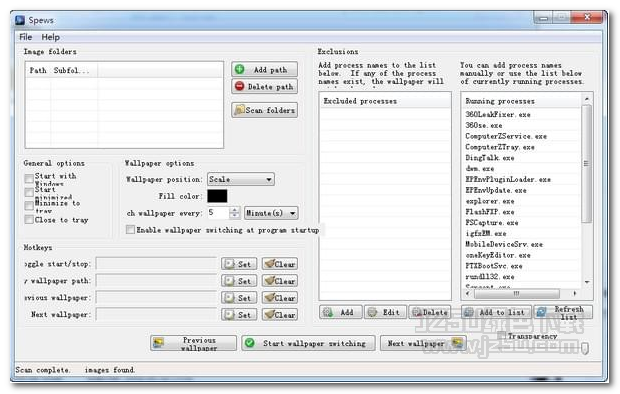Select EPEnvPluginLoader.exe process
Image resolution: width=620 pixels, height=394 pixels.
(508, 179)
